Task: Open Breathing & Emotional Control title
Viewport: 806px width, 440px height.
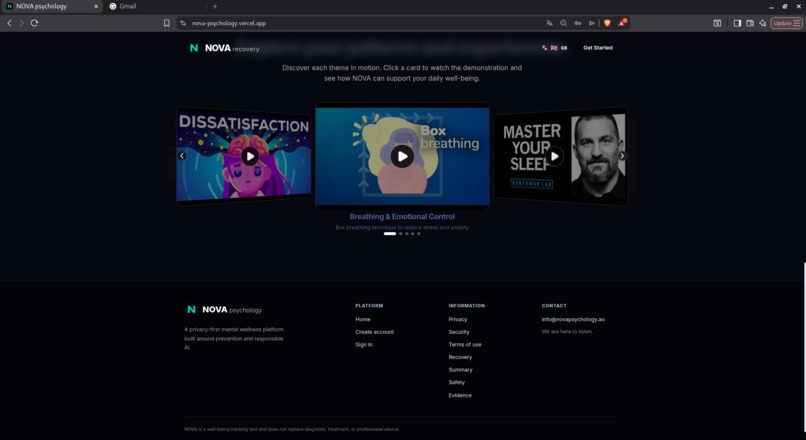Action: [402, 217]
